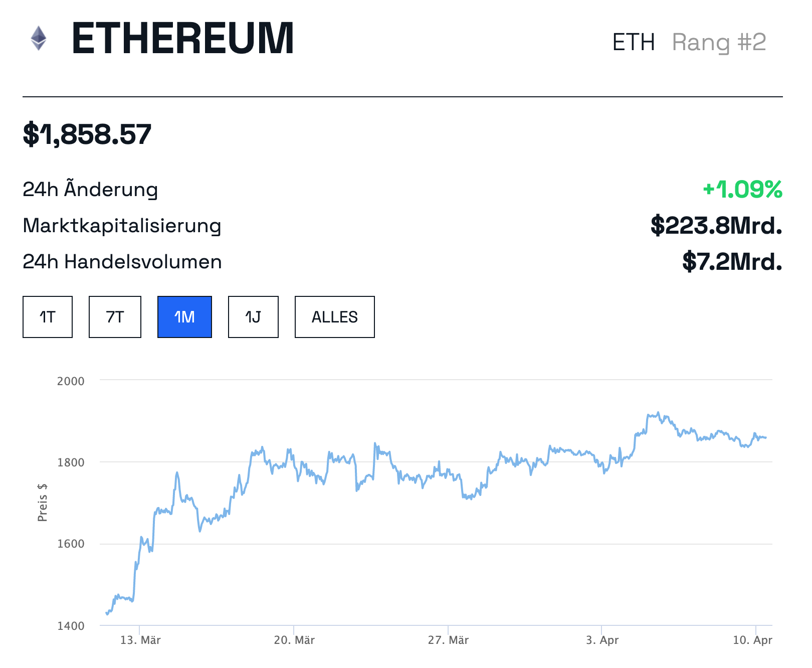Switch chart to 7T range
The height and width of the screenshot is (668, 812).
tap(115, 317)
